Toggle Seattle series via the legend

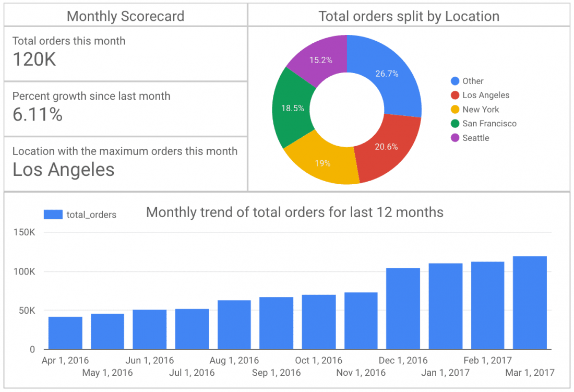[x=476, y=138]
